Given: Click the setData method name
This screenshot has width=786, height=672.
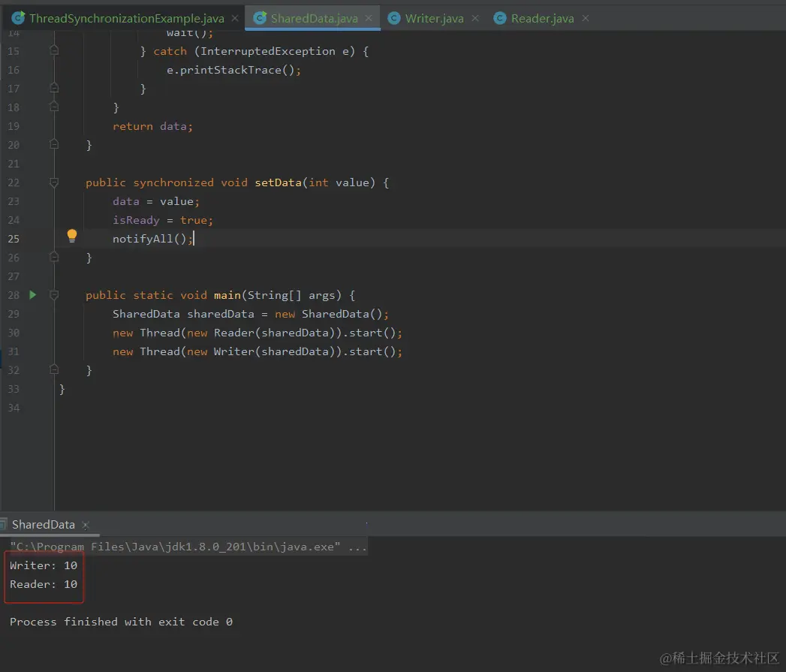Looking at the screenshot, I should pos(279,182).
